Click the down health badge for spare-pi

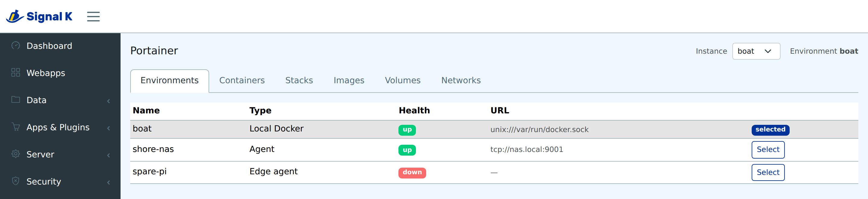[x=412, y=173]
